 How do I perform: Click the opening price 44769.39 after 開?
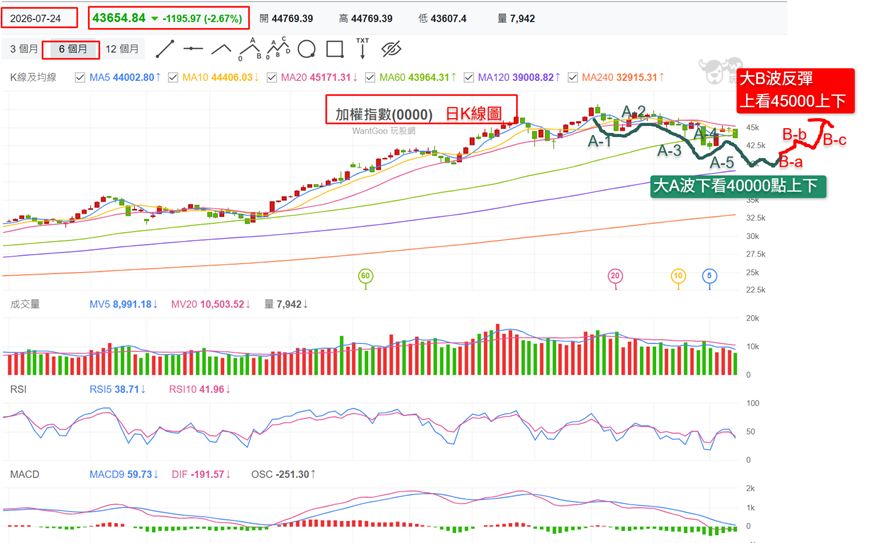coord(292,18)
